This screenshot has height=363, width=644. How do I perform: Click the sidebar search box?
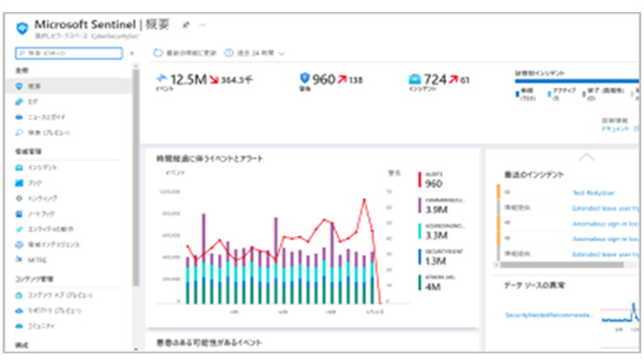tap(69, 53)
